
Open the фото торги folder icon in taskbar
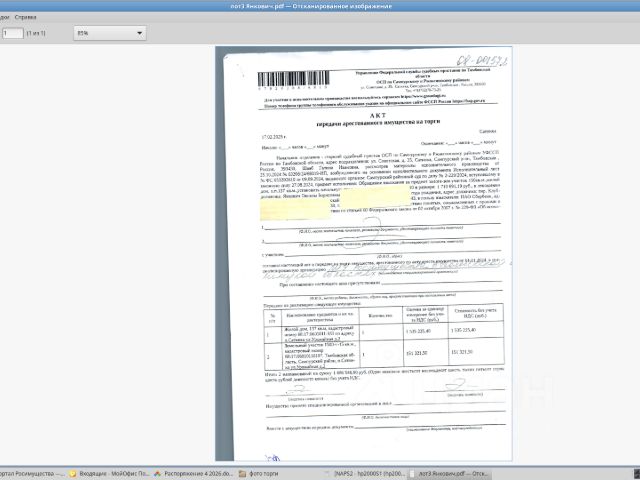[242, 473]
